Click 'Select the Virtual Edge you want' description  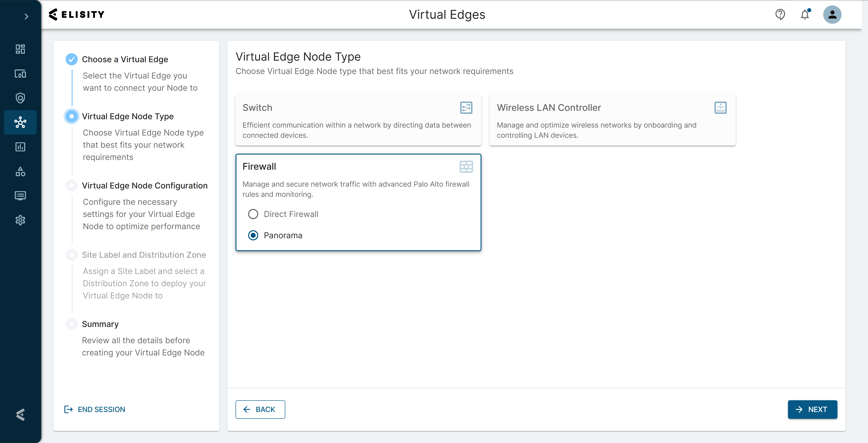tap(140, 82)
